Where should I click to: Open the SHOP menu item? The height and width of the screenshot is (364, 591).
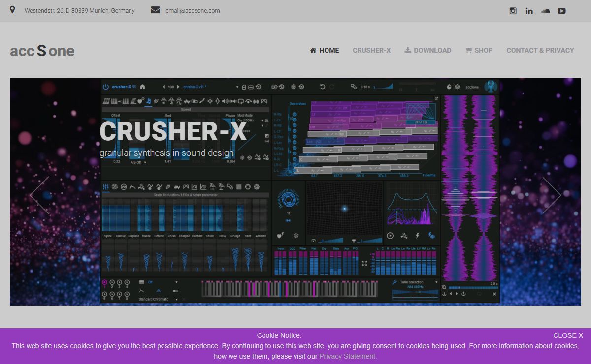coord(479,50)
